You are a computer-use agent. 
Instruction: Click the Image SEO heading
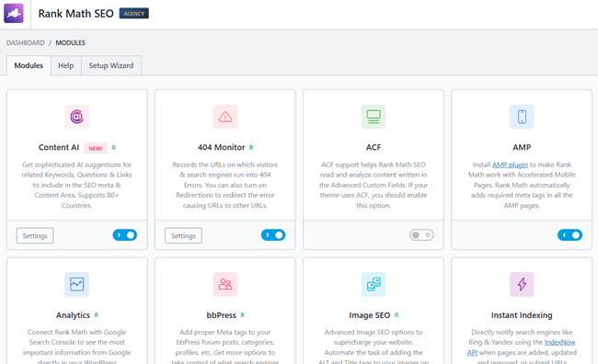pos(370,315)
